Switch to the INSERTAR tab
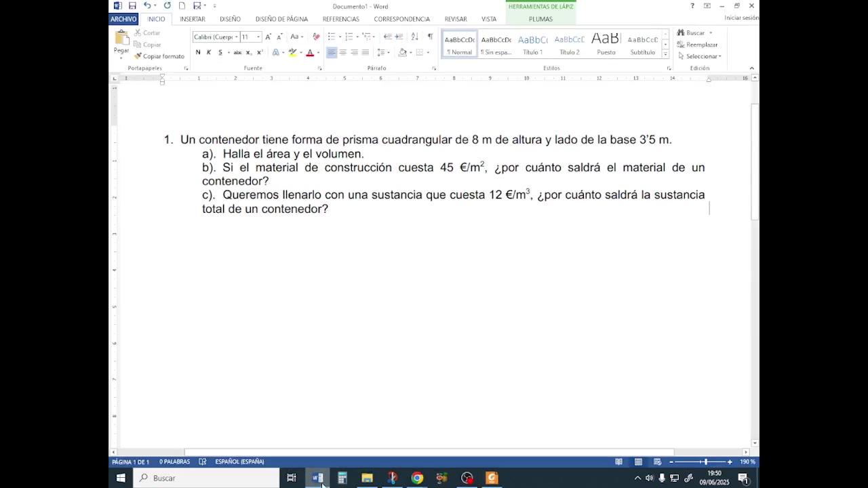The height and width of the screenshot is (488, 868). tap(193, 19)
